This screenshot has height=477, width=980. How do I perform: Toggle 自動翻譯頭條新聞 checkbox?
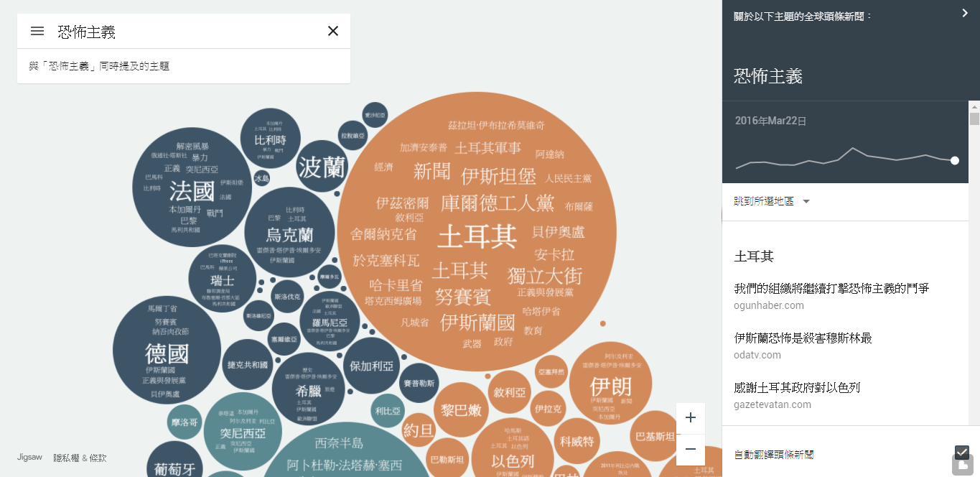click(x=962, y=453)
